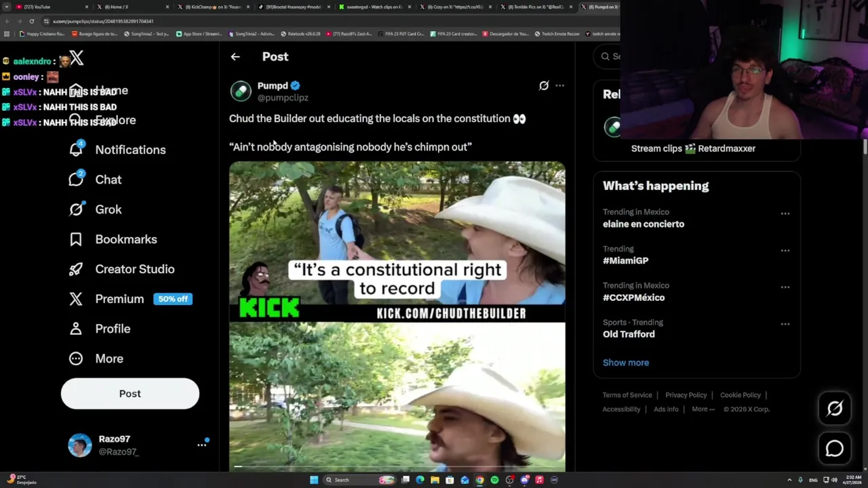Open File Explorer from the taskbar
Viewport: 868px width, 488px height.
pyautogui.click(x=435, y=480)
